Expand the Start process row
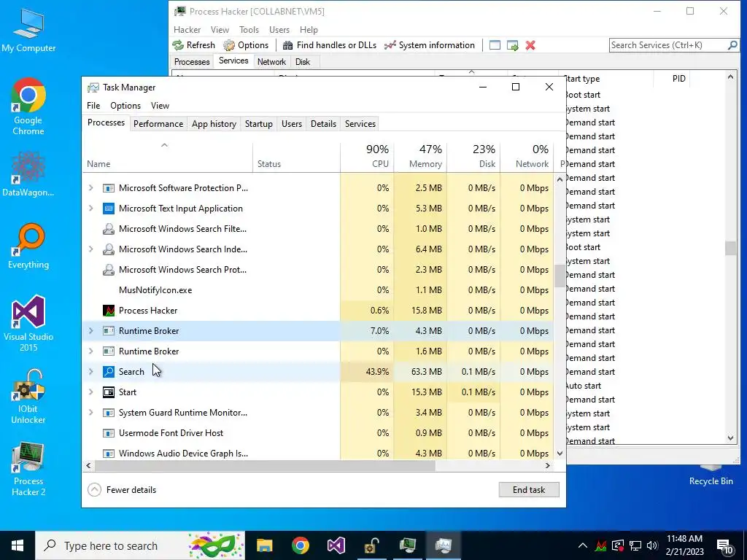747x560 pixels. point(91,392)
